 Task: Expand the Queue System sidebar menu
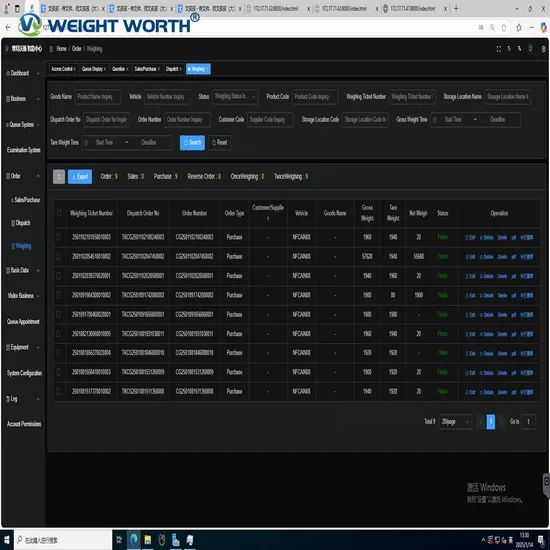point(23,125)
